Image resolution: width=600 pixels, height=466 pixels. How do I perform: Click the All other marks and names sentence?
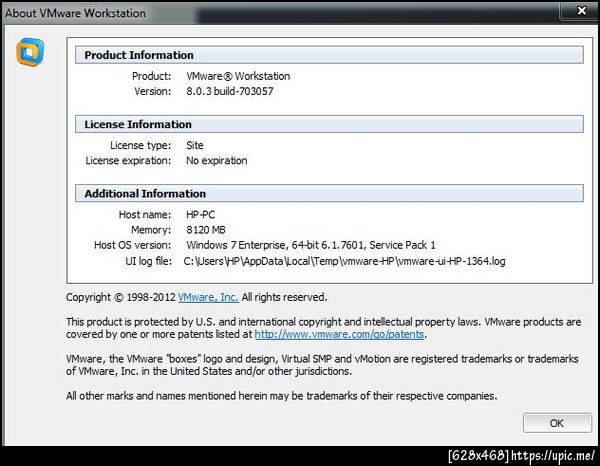pos(282,396)
